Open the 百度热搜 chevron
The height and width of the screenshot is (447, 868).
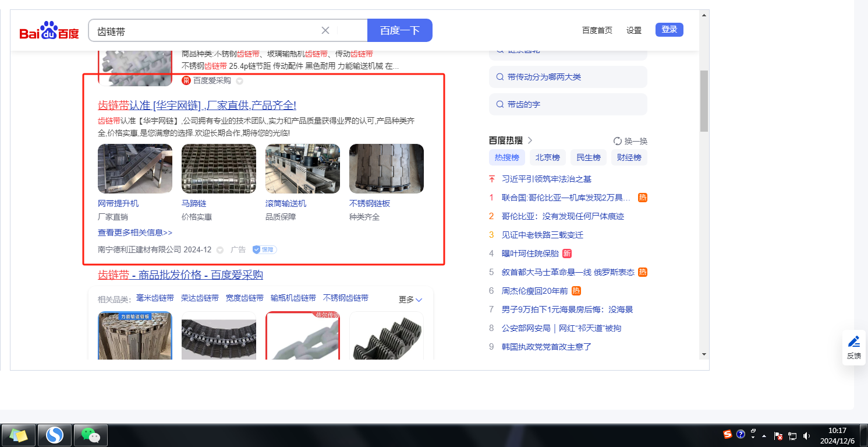coord(530,140)
